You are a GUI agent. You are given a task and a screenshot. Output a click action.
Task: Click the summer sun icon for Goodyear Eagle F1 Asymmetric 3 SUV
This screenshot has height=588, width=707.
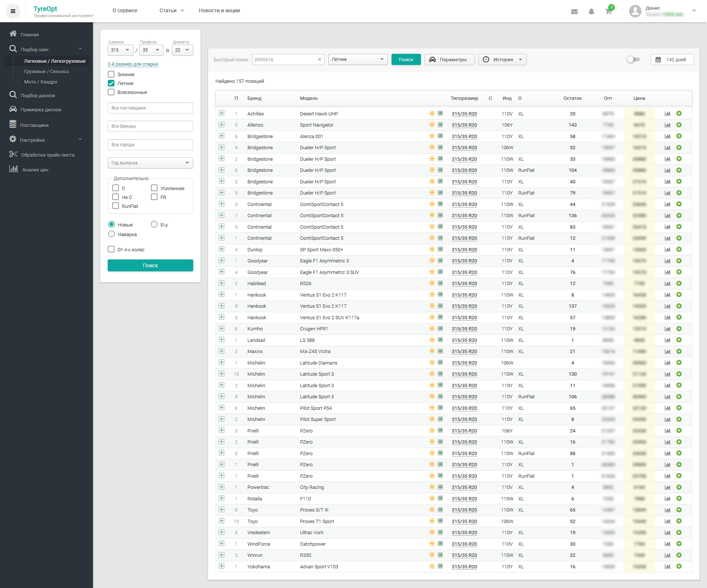(x=432, y=272)
